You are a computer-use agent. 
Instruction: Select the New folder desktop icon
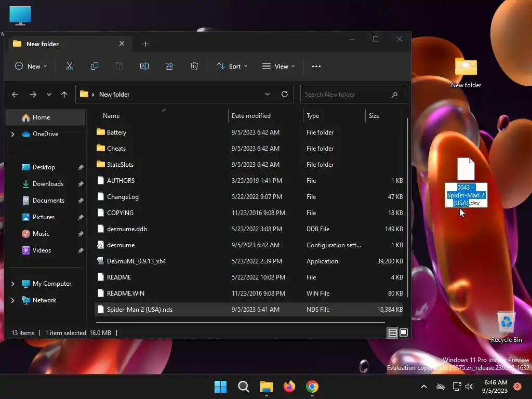466,73
